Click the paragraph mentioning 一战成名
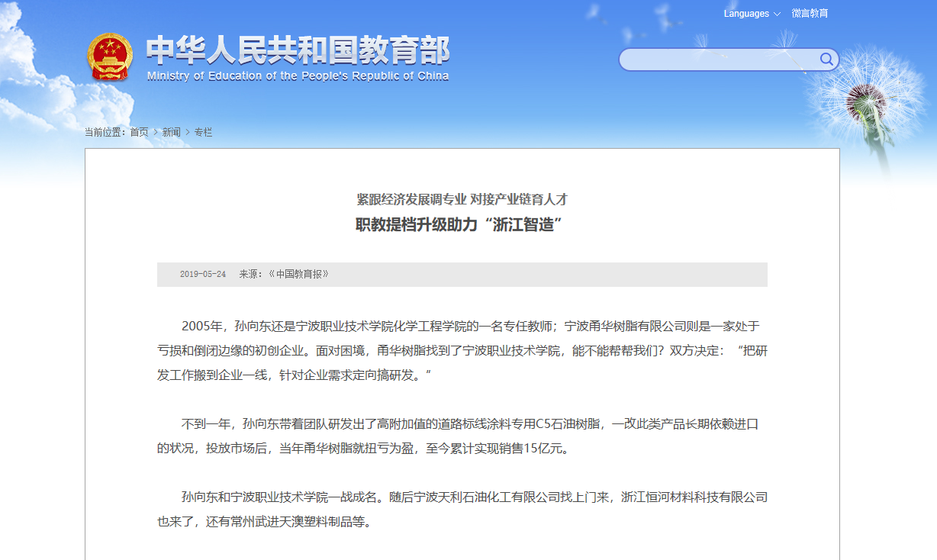The width and height of the screenshot is (937, 560). 462,510
